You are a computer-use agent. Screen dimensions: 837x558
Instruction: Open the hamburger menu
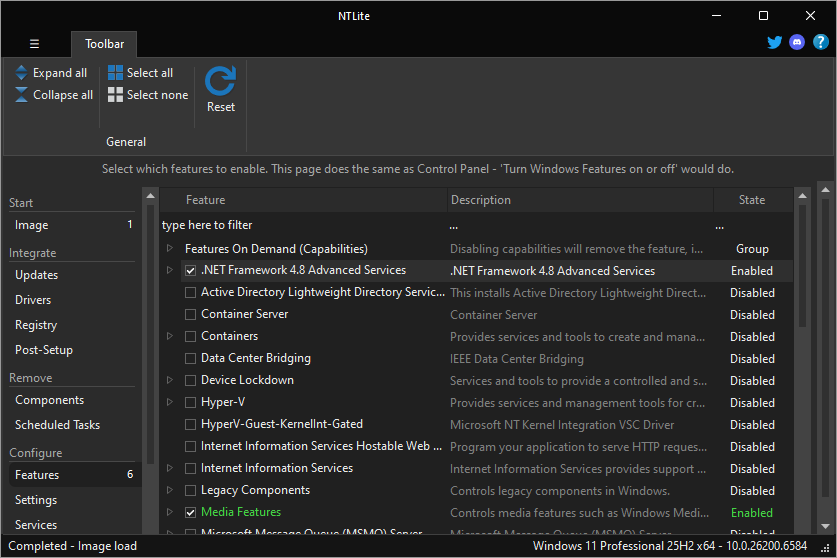point(34,44)
